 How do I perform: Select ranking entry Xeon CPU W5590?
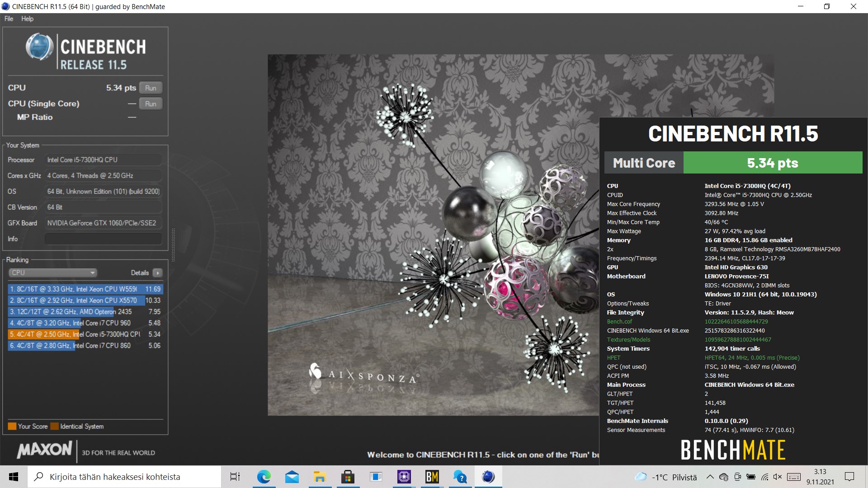pyautogui.click(x=85, y=289)
